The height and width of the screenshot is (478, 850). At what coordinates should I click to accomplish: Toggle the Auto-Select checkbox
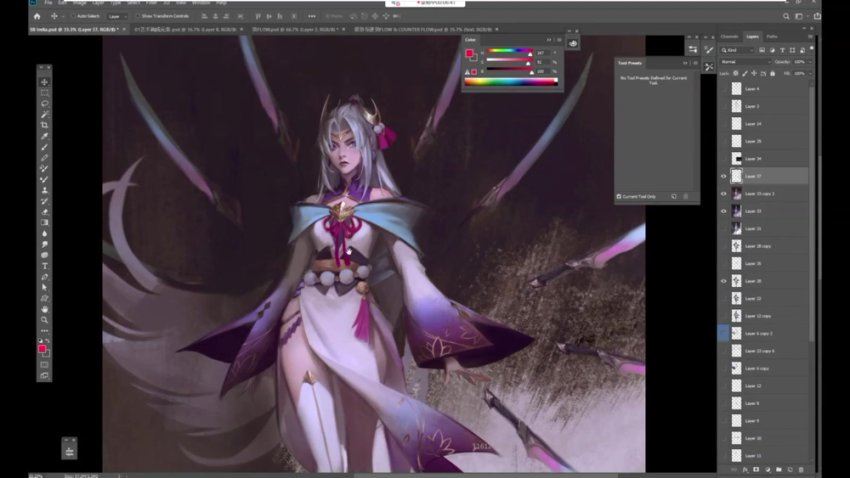pos(74,16)
